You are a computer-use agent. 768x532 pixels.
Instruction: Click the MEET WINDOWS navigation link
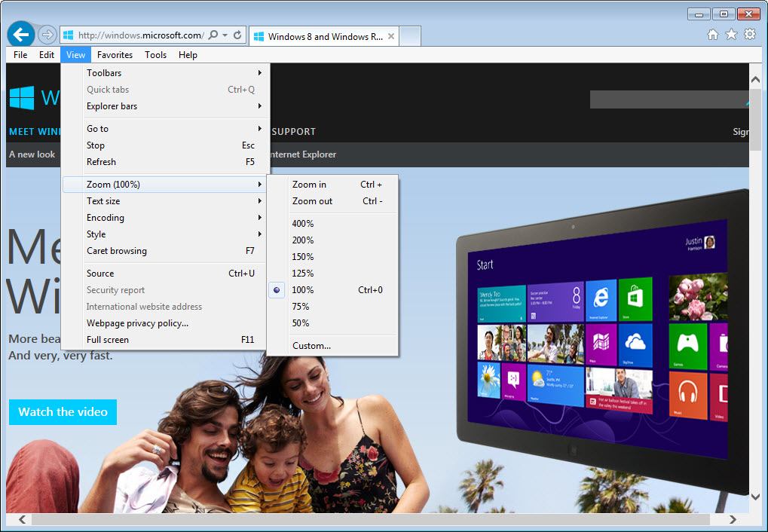[35, 132]
